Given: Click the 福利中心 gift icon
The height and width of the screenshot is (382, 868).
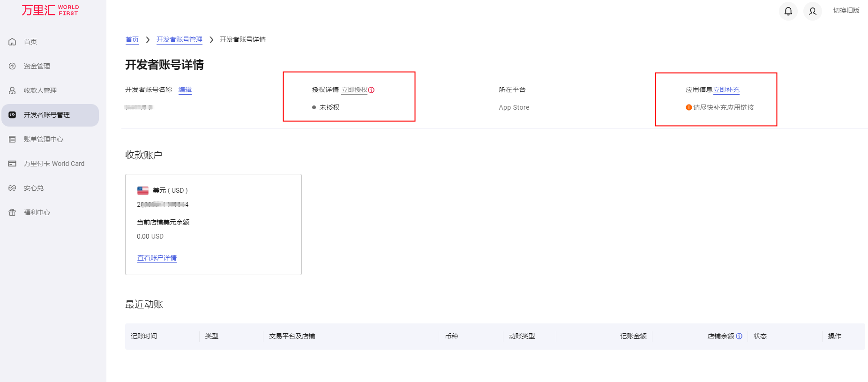Looking at the screenshot, I should coord(13,212).
